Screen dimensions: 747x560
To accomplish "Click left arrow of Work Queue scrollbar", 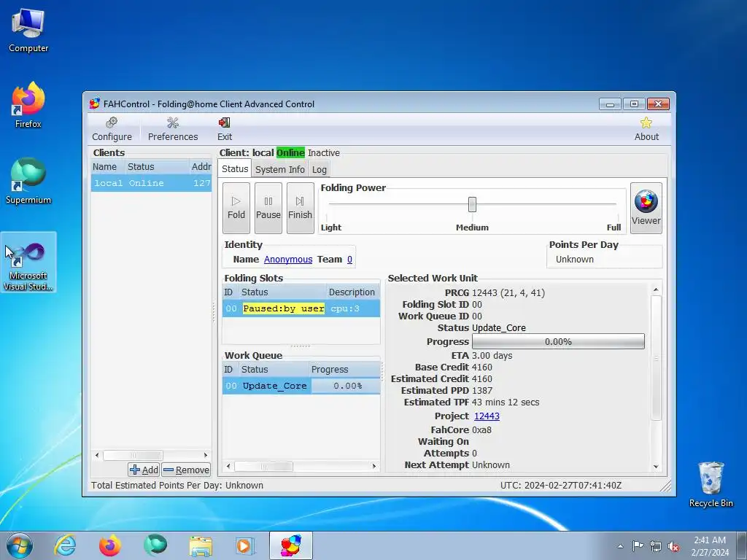I will tap(228, 466).
